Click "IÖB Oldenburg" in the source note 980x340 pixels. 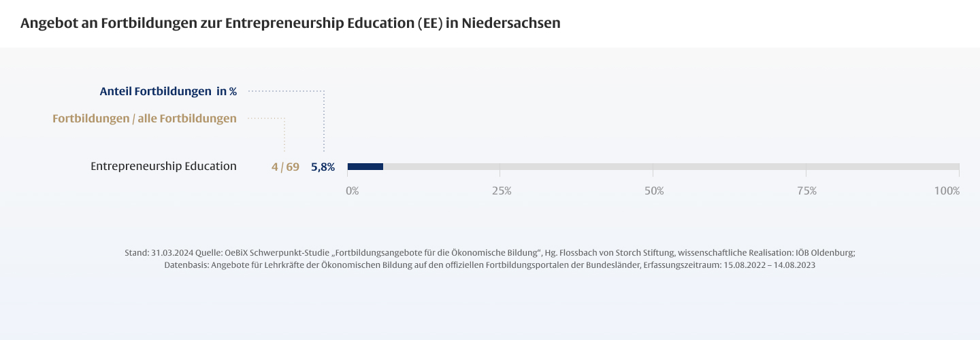pos(823,252)
